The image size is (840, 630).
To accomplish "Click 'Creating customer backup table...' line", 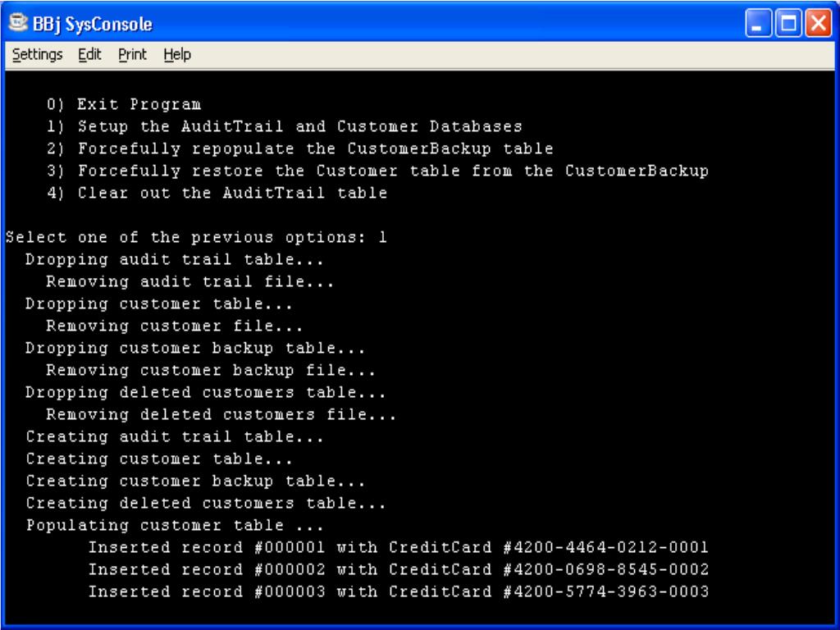I will (195, 481).
